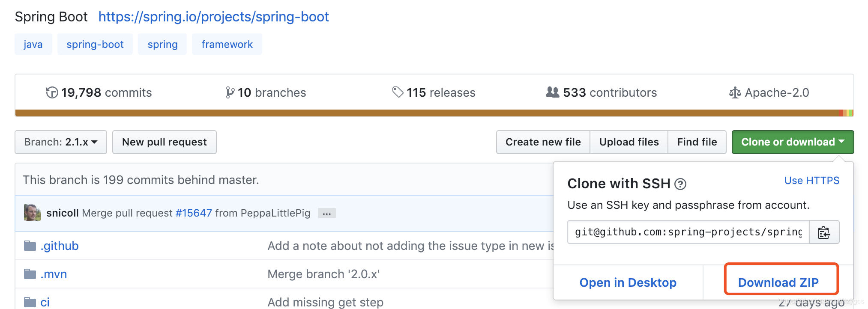Click the Create new file button
The height and width of the screenshot is (309, 868).
pyautogui.click(x=543, y=142)
